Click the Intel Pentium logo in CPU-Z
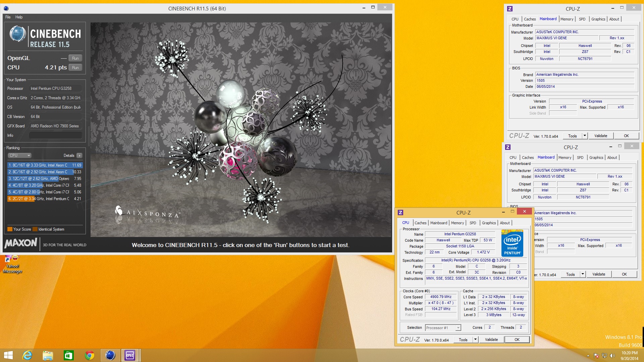The image size is (644, 362). (x=512, y=243)
